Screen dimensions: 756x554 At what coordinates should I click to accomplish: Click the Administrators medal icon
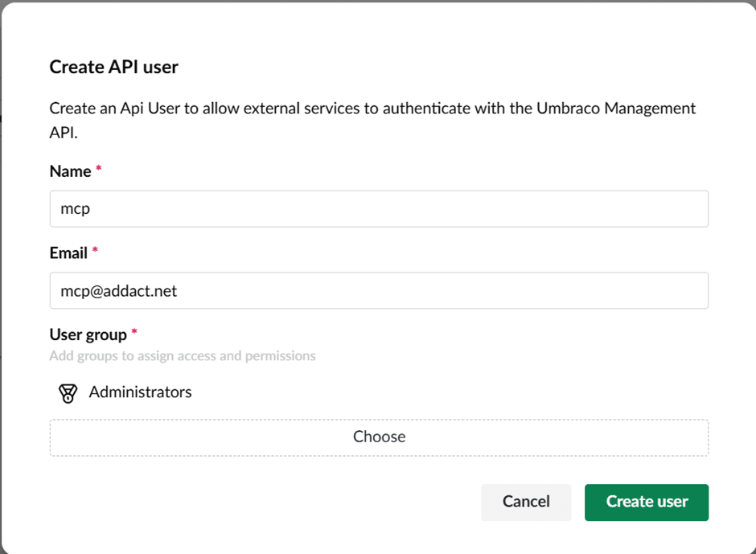[x=68, y=393]
